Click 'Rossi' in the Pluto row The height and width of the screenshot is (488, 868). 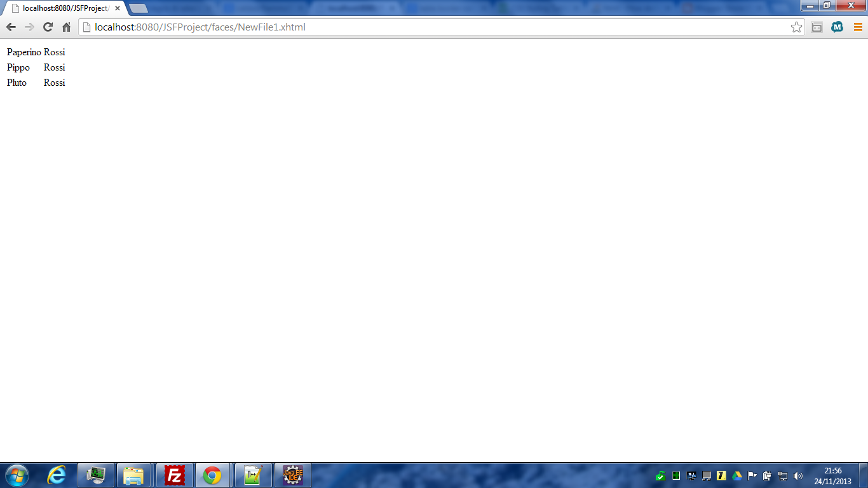click(x=55, y=83)
